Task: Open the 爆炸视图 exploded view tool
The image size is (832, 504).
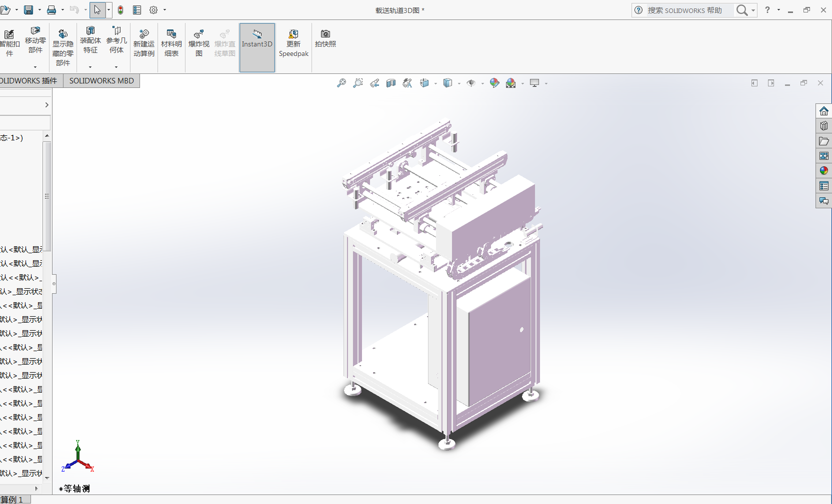Action: pos(198,43)
